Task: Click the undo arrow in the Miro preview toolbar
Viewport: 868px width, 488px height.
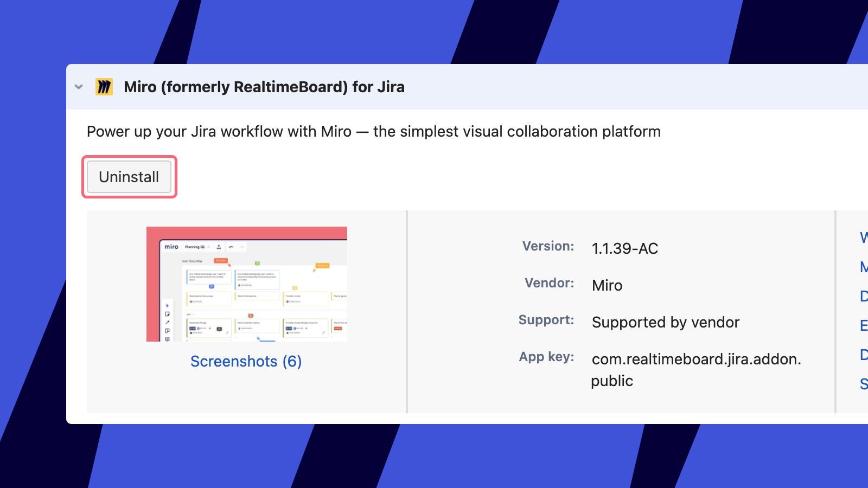Action: pyautogui.click(x=232, y=247)
